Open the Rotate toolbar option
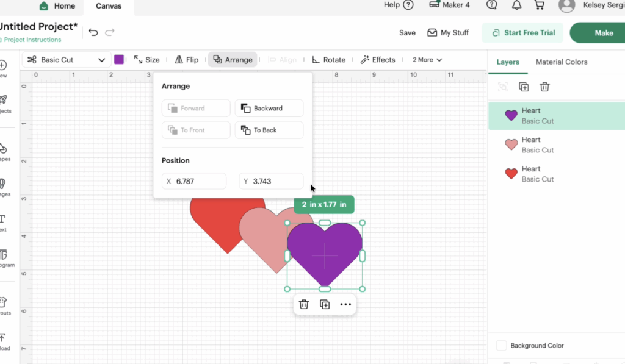Viewport: 625px width, 364px height. pyautogui.click(x=329, y=60)
